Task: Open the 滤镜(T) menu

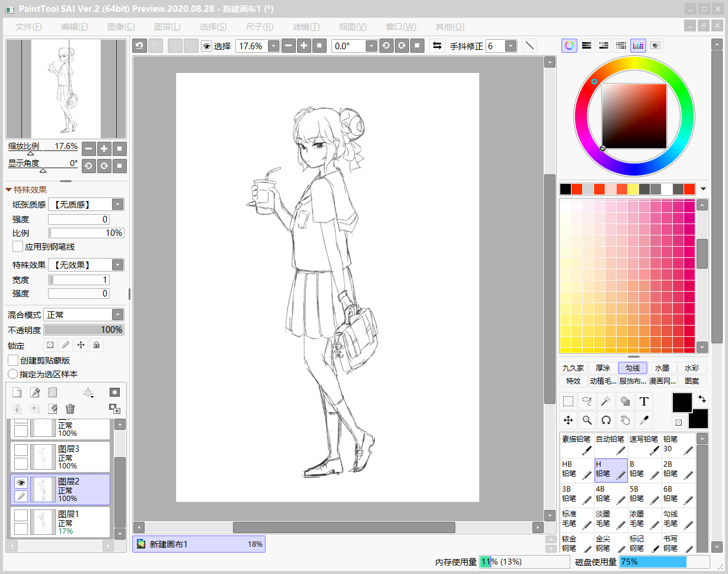Action: pos(306,27)
